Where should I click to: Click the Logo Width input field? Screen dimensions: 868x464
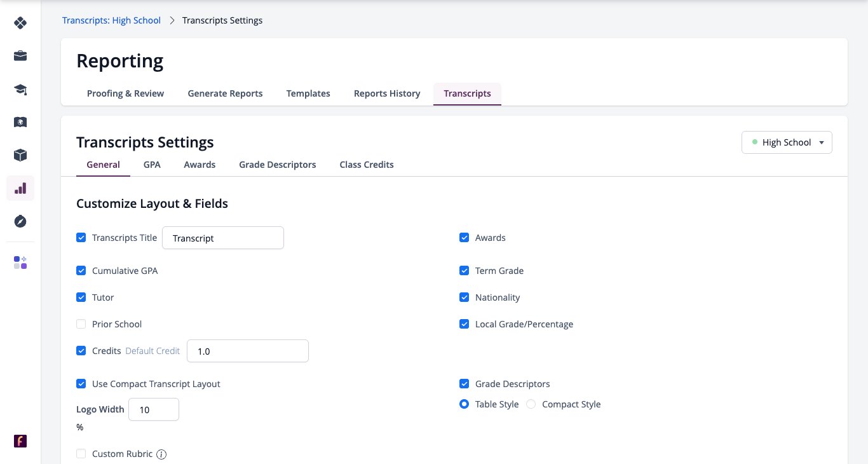[x=154, y=409]
